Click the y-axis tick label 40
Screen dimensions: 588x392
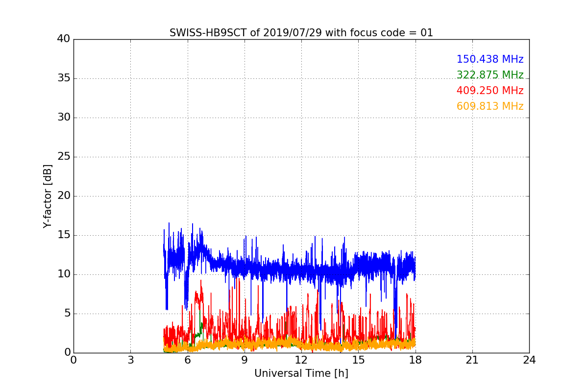[x=63, y=39]
